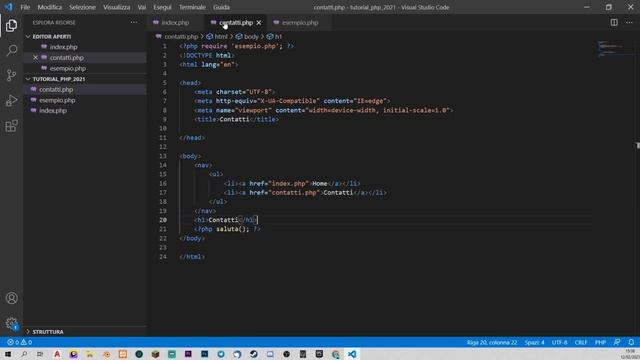Click the Riga 20, colonna 22 status item

[x=492, y=342]
